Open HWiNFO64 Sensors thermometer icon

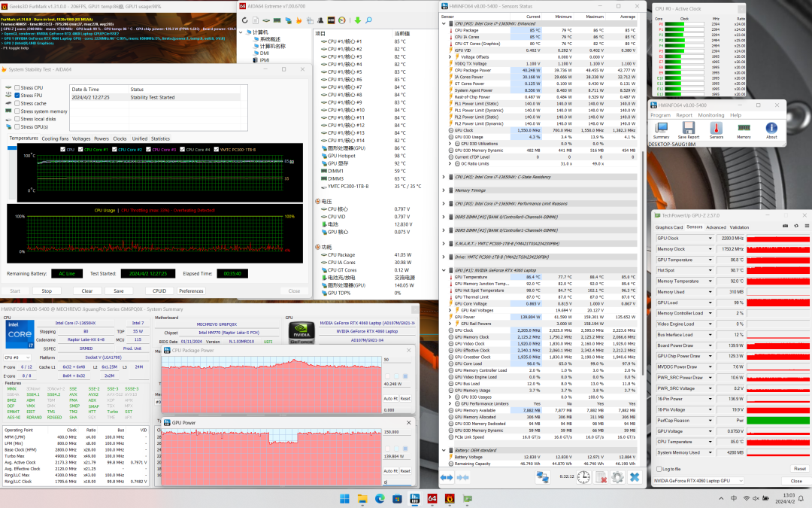pos(717,129)
